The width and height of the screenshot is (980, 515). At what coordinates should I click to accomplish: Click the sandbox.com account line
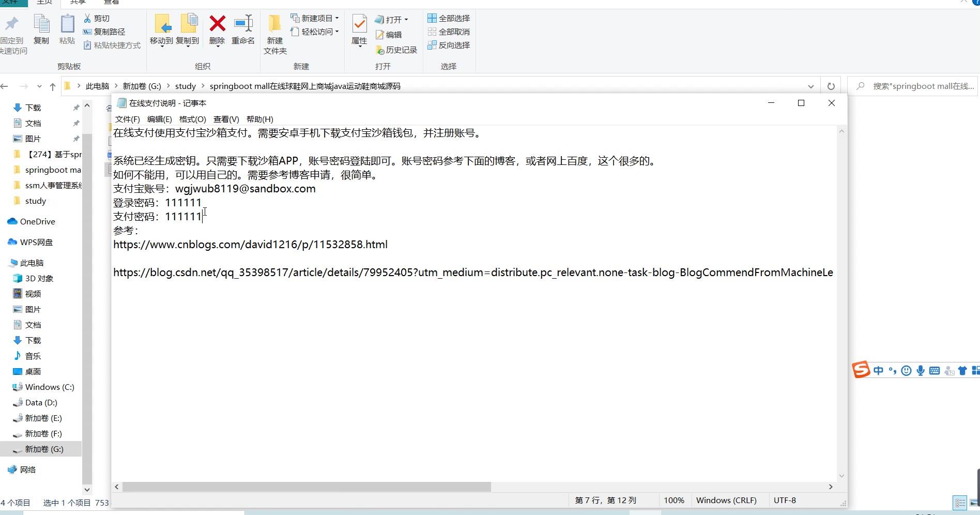point(215,189)
